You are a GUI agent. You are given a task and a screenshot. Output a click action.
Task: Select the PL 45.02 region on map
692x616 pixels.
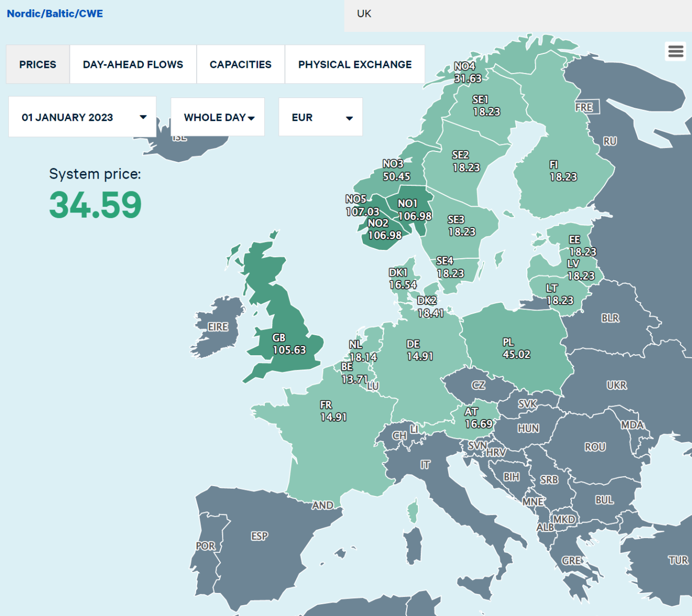click(x=516, y=349)
